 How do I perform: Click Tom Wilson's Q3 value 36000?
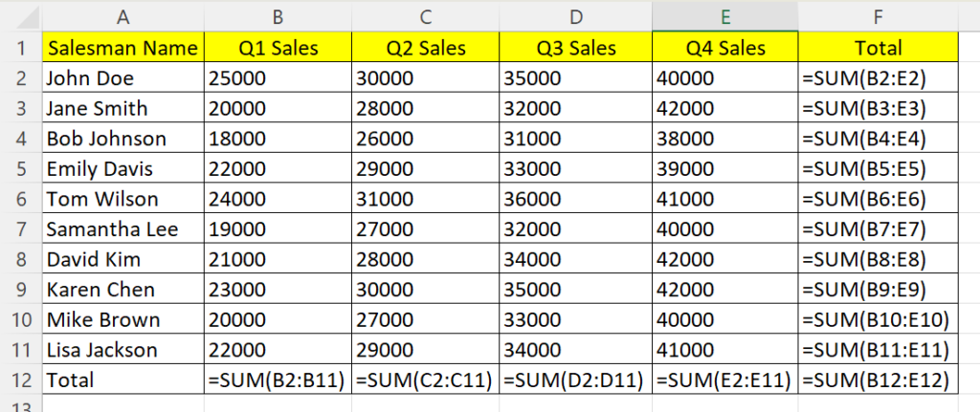(x=574, y=200)
